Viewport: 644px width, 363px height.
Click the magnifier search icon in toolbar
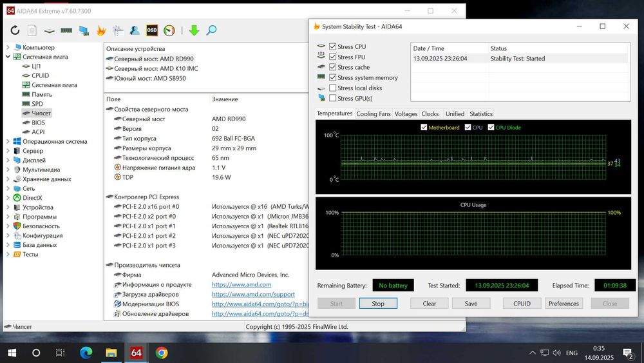211,30
